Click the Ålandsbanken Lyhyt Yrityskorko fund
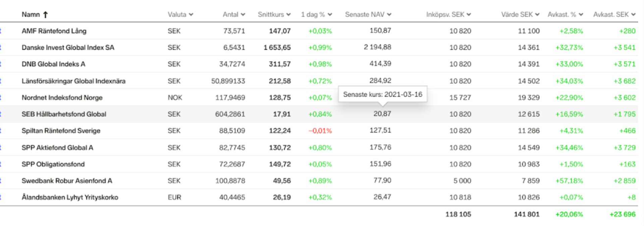644x226 pixels. click(70, 197)
